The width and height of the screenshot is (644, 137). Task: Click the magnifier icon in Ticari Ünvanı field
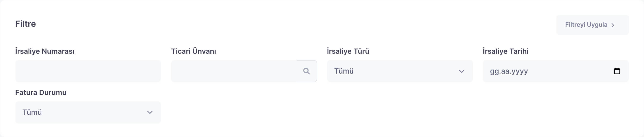(306, 71)
